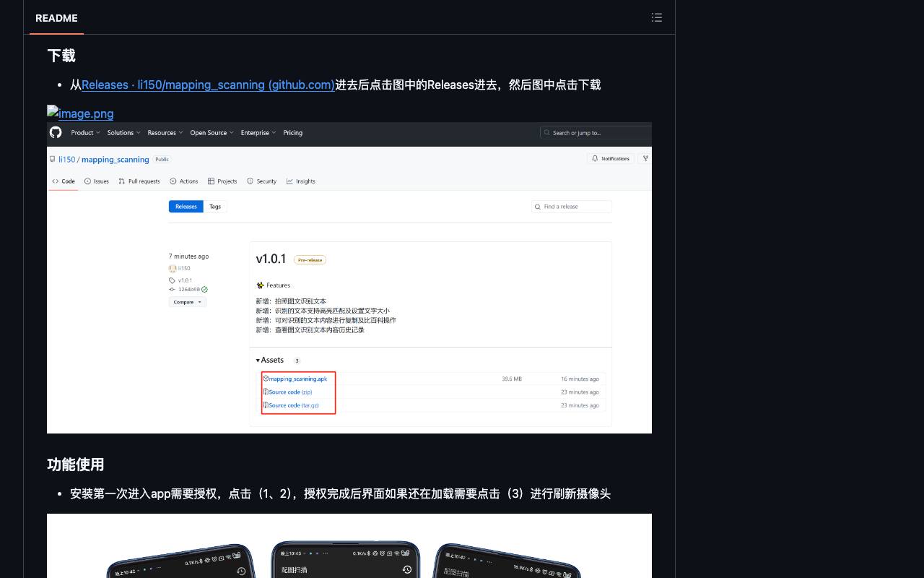Viewport: 924px width, 578px height.
Task: Click the blue Releases button in the screenshot
Action: (186, 207)
